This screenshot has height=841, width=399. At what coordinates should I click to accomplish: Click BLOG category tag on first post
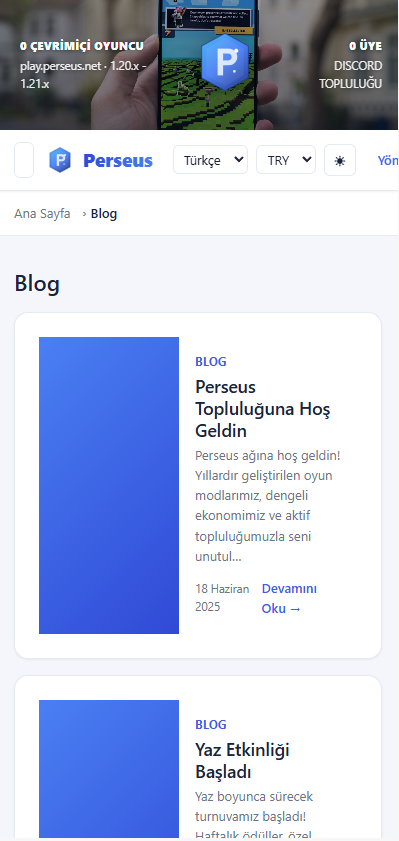pyautogui.click(x=211, y=362)
